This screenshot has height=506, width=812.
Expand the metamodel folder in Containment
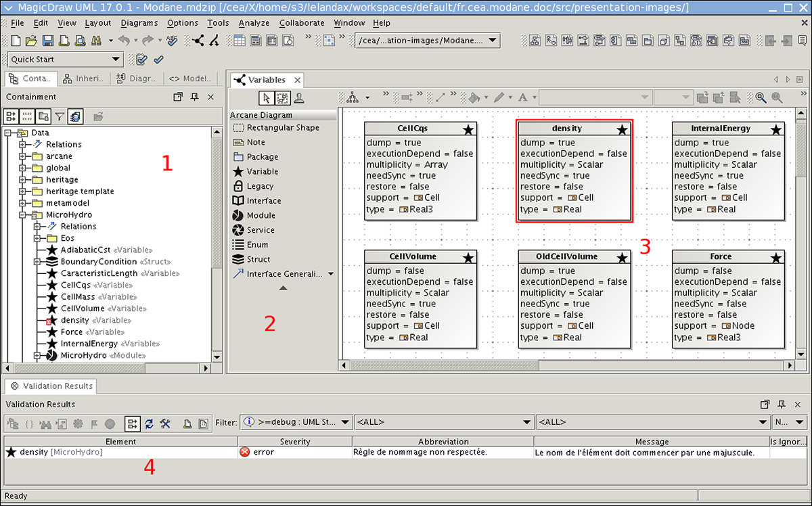pyautogui.click(x=22, y=203)
